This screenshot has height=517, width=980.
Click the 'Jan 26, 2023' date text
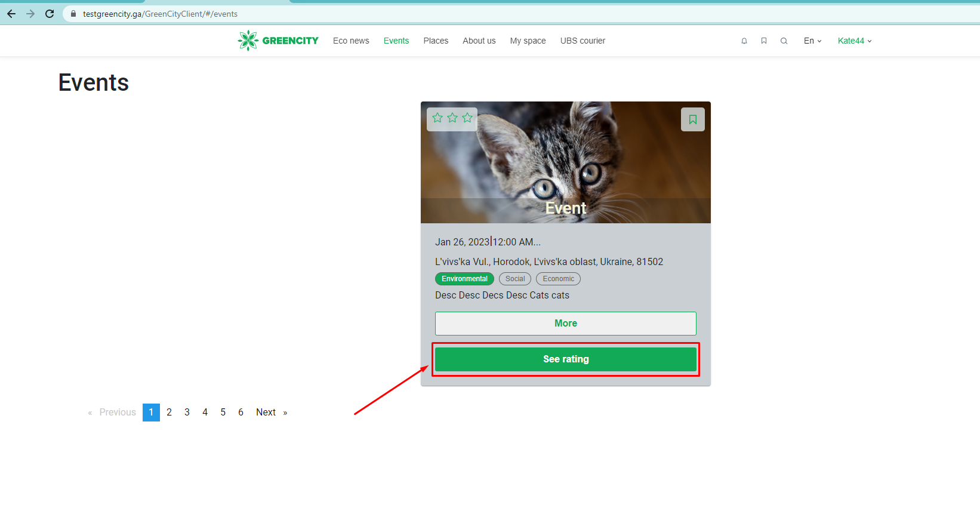point(463,242)
